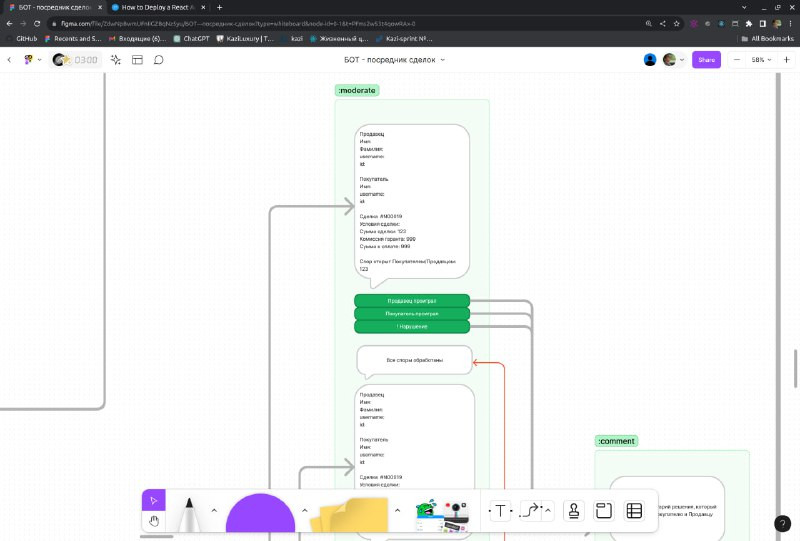Open the help question mark button
The height and width of the screenshot is (541, 800).
[782, 523]
